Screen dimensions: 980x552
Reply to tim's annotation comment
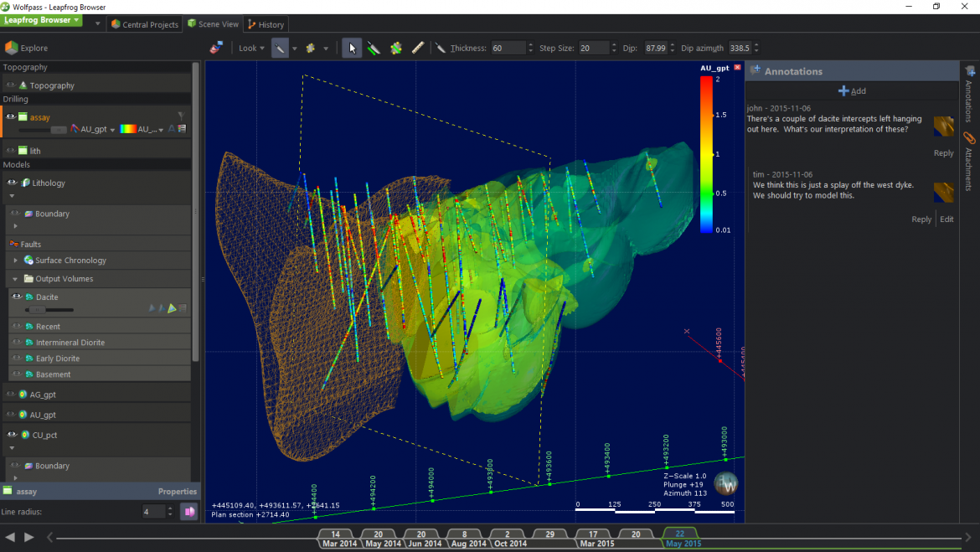pyautogui.click(x=921, y=219)
